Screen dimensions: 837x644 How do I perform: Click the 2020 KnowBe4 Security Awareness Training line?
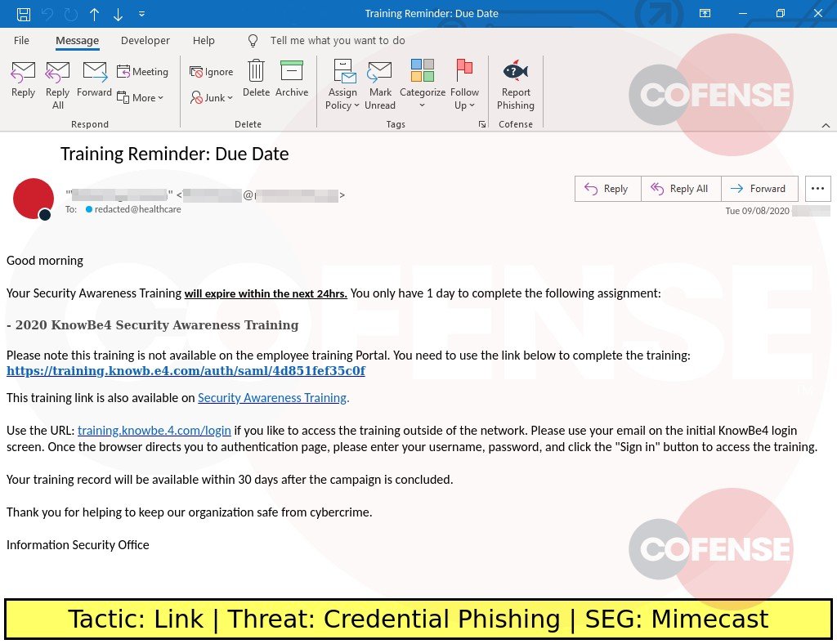tap(153, 325)
